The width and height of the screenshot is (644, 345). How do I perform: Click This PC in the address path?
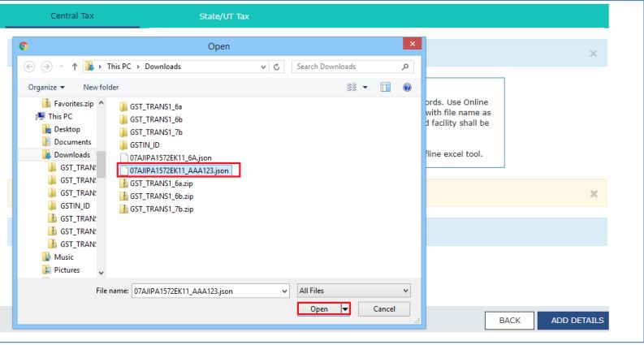(x=119, y=67)
